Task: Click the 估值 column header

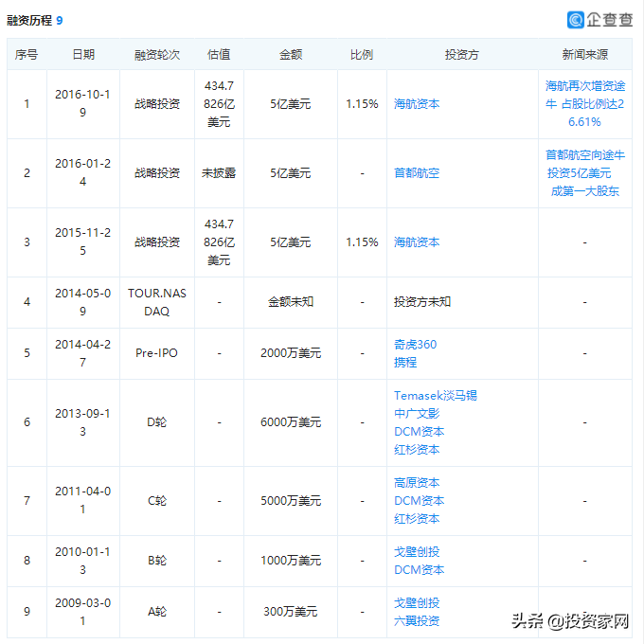Action: click(x=219, y=55)
